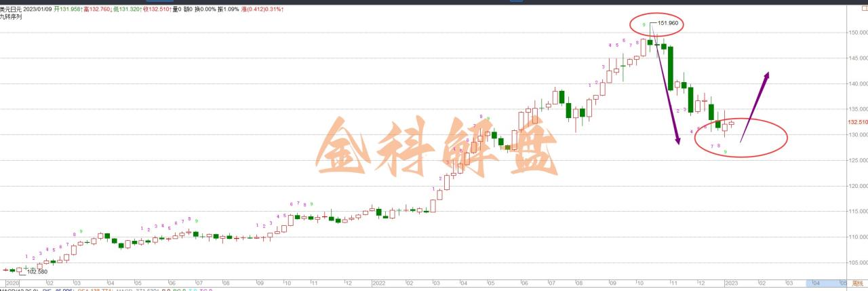
Task: Click the 135.00 price axis tick
Action: (857, 109)
